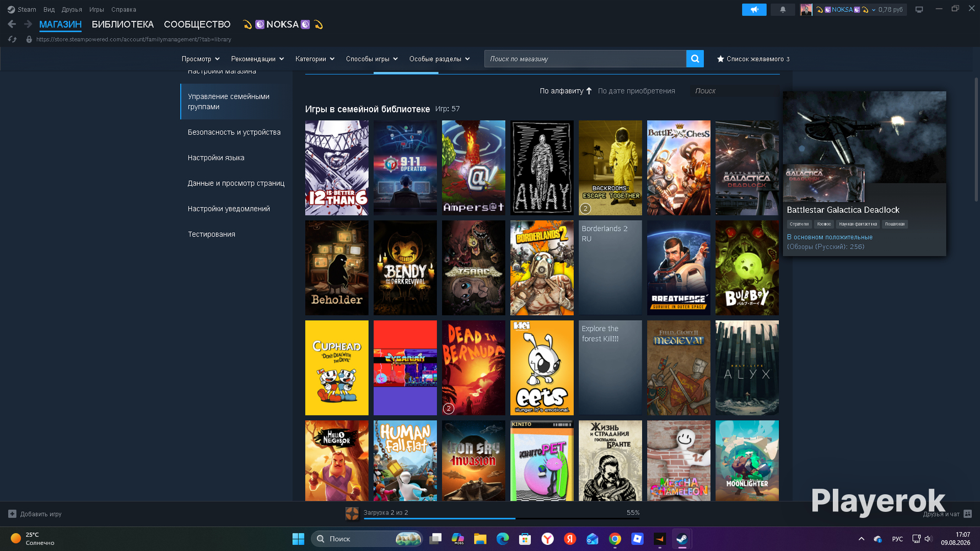Viewport: 980px width, 551px height.
Task: Focus the Поиск по магазину search field
Action: (585, 59)
